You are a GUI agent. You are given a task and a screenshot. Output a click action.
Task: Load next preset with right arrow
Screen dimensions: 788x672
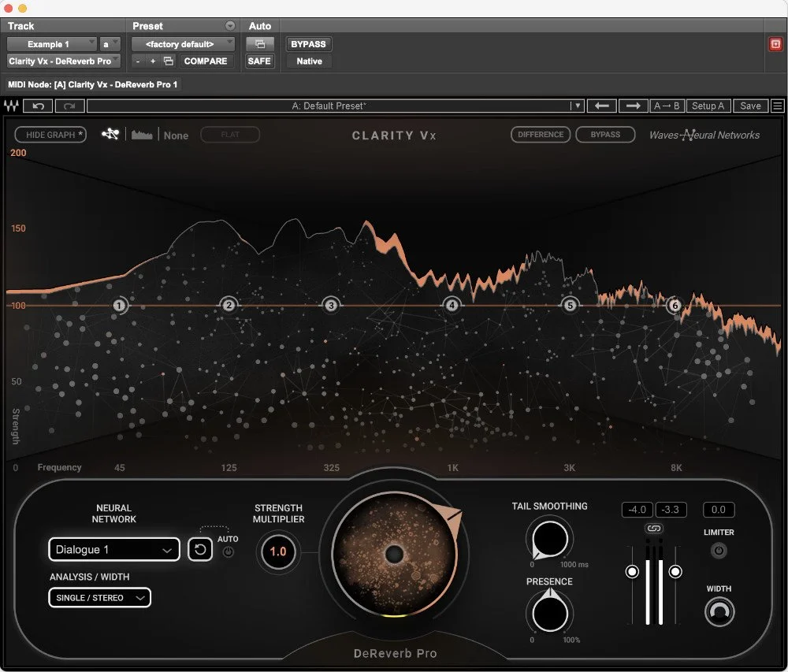633,106
